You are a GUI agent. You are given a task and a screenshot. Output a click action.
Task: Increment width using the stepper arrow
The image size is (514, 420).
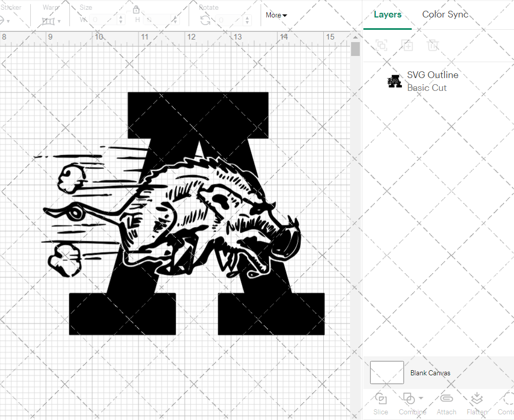(x=121, y=16)
